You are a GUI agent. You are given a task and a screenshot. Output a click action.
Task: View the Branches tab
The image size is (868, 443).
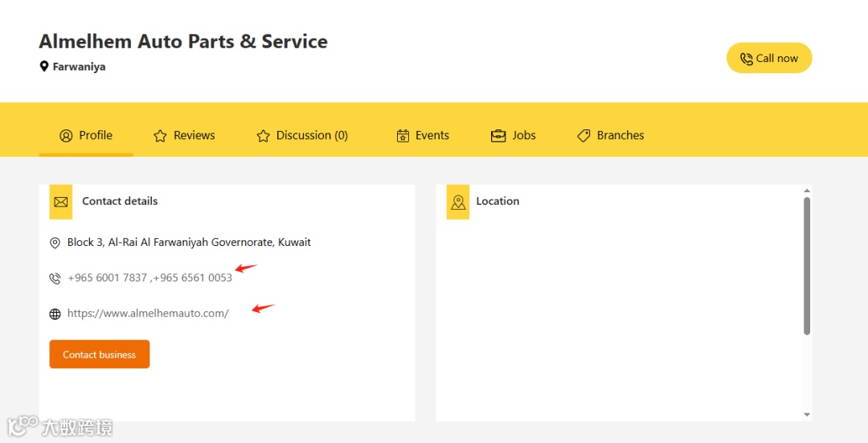click(x=611, y=136)
